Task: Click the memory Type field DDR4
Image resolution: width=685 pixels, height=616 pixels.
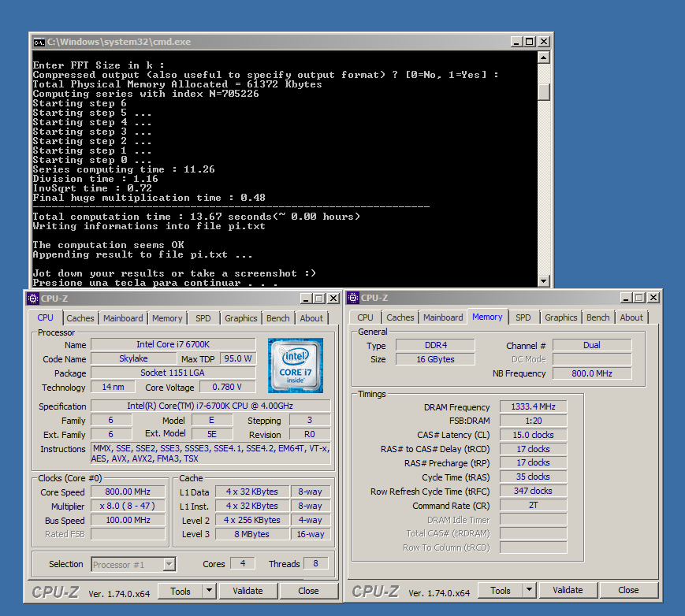Action: point(436,345)
